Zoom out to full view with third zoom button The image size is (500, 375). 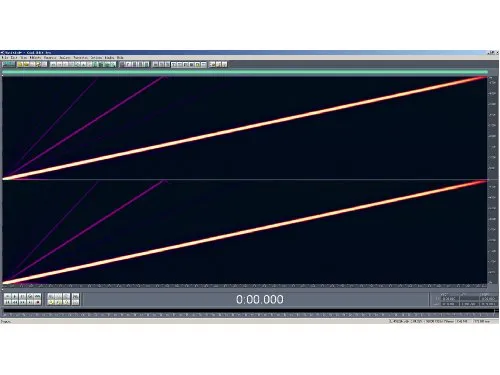click(66, 296)
